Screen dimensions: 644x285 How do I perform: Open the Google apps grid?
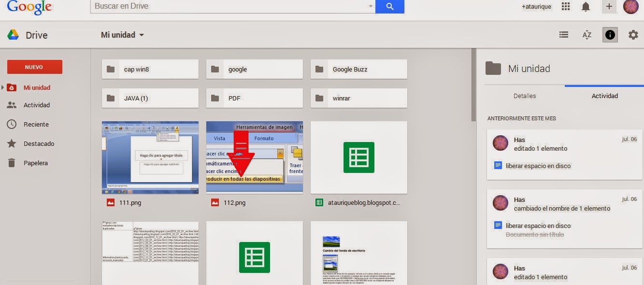[x=566, y=6]
